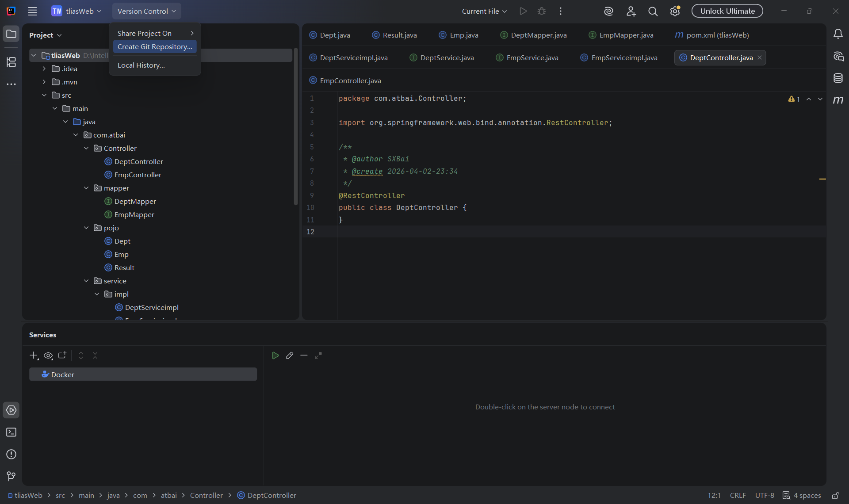Open the Maven tool window icon

click(x=838, y=100)
